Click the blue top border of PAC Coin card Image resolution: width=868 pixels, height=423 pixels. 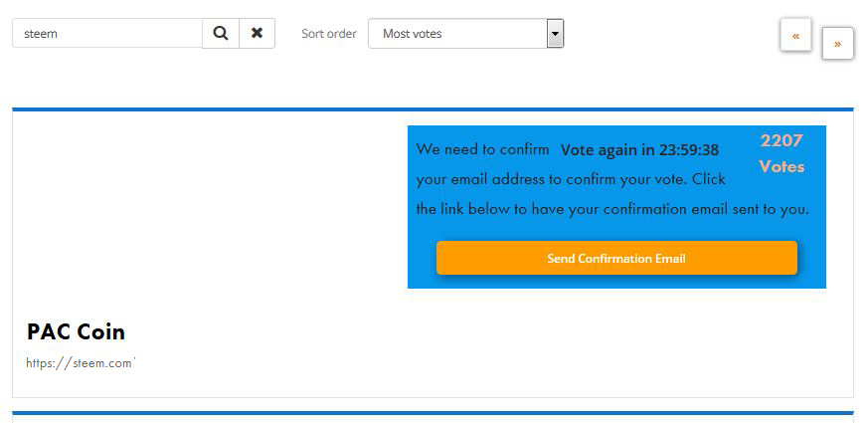click(433, 109)
